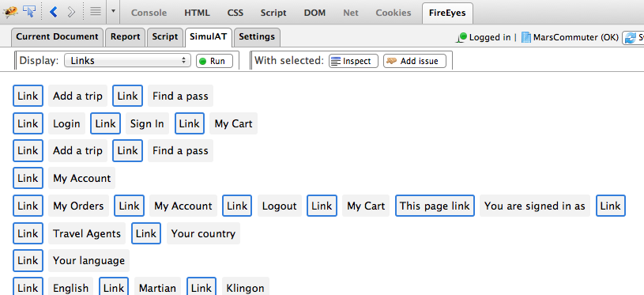Select the Link box before Your country
Screen dimensions: 644x295
coord(146,233)
